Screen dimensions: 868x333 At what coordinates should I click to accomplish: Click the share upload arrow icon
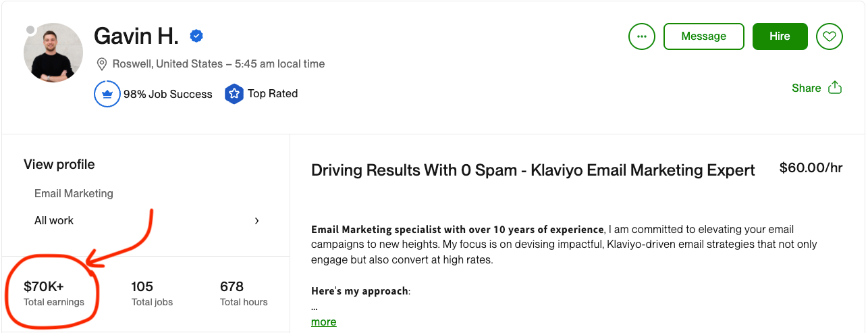(835, 88)
